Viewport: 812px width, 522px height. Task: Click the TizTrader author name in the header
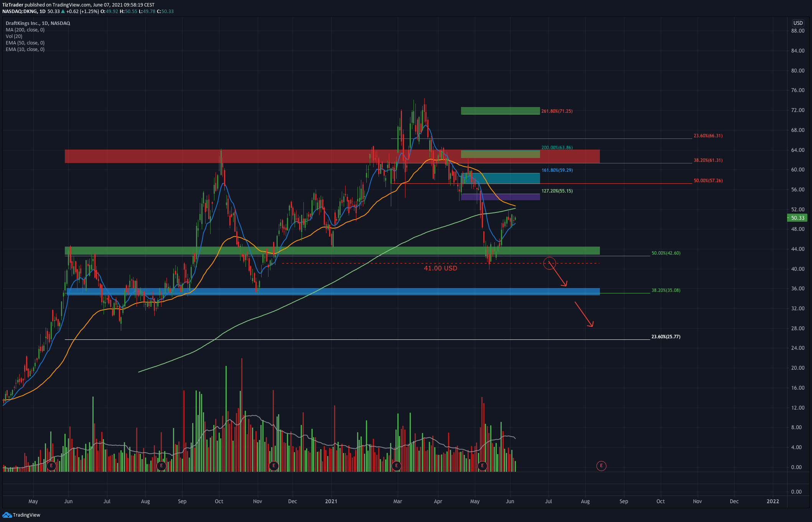13,5
